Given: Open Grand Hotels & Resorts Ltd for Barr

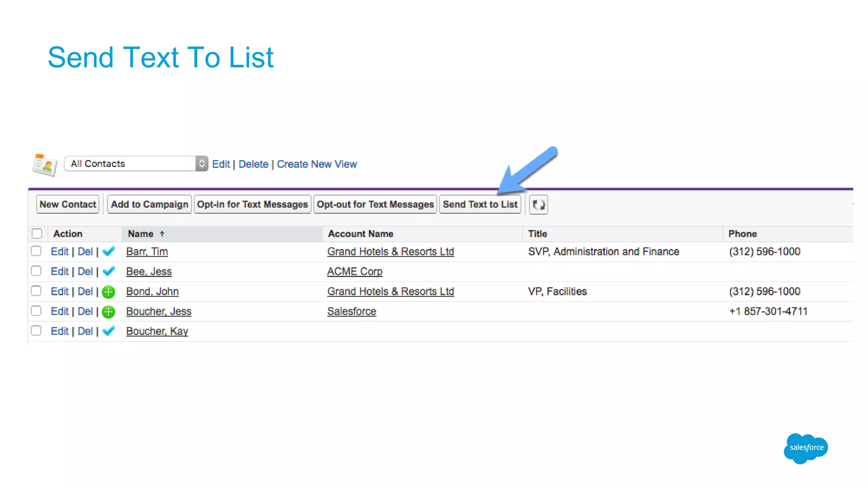Looking at the screenshot, I should (x=390, y=252).
